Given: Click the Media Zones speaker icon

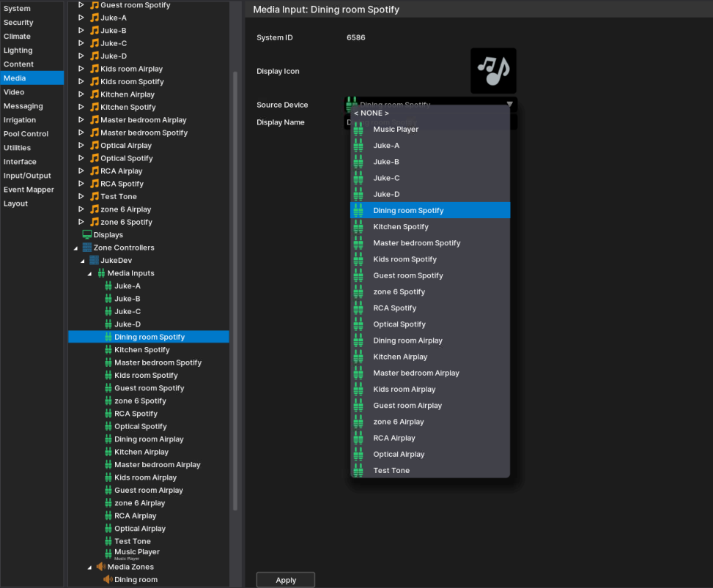Looking at the screenshot, I should [x=101, y=567].
